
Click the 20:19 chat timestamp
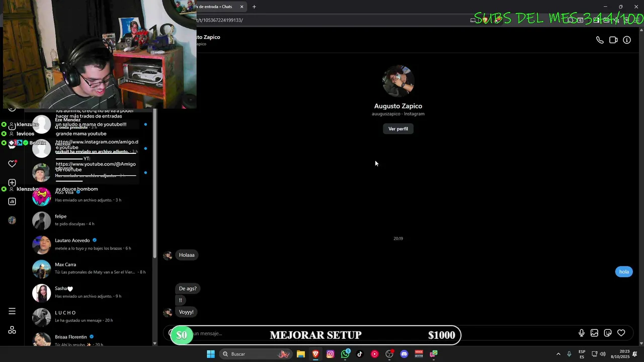(x=398, y=238)
